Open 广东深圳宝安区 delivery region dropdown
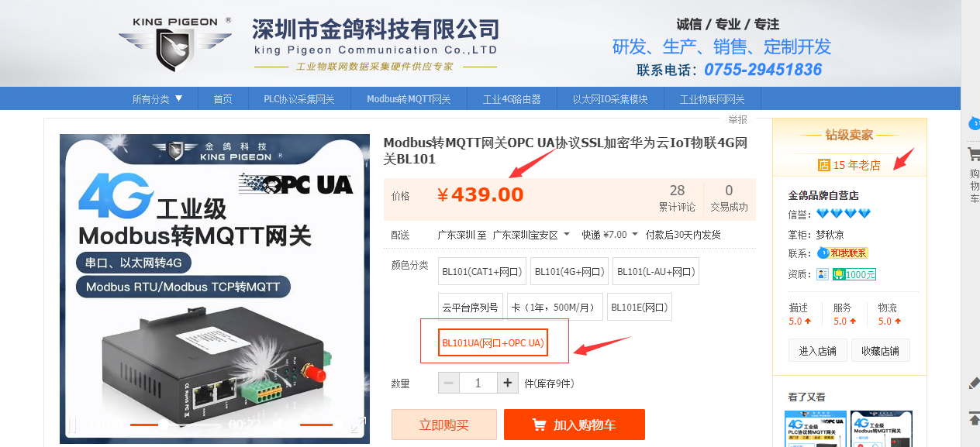The height and width of the screenshot is (447, 980). click(531, 235)
